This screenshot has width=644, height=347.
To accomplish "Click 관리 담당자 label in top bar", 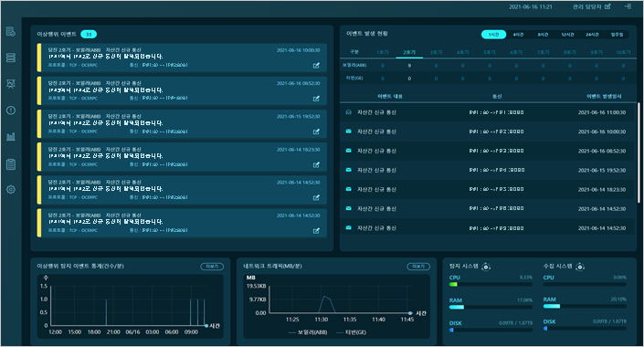I will [x=587, y=7].
